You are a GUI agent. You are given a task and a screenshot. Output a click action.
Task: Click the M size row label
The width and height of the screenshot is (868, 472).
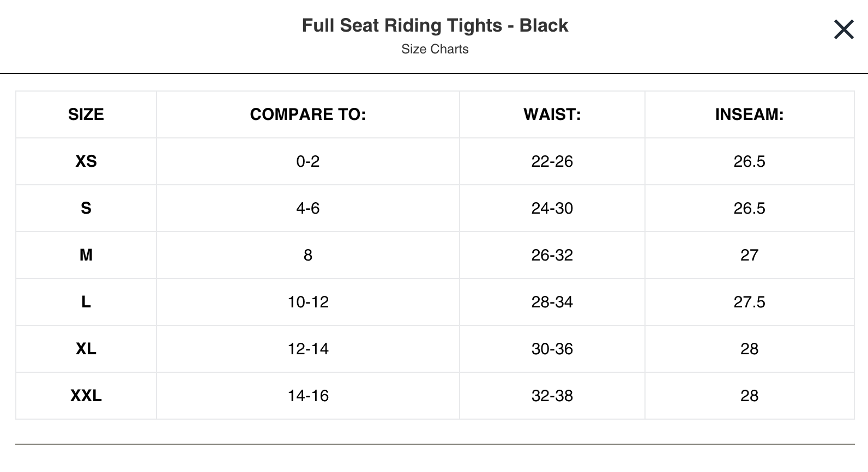[x=86, y=255]
